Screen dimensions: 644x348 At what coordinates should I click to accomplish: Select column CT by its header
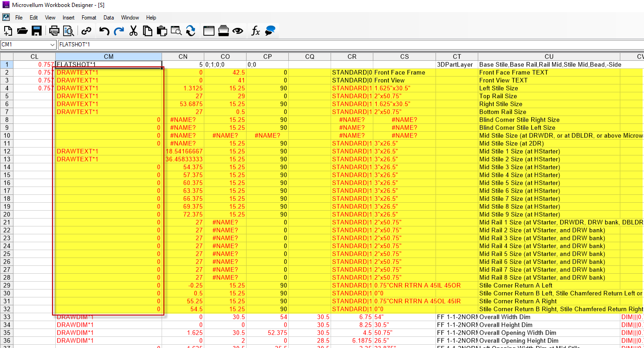[x=457, y=57]
